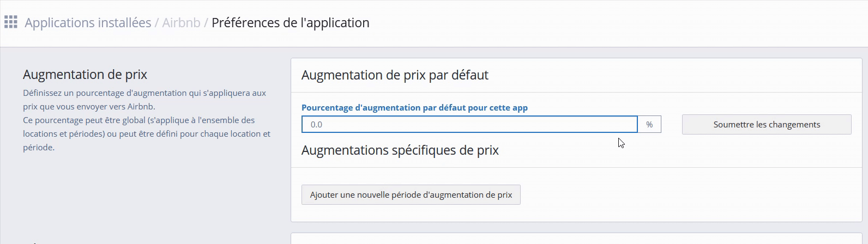Click slash separator after Airbnb

tap(206, 23)
